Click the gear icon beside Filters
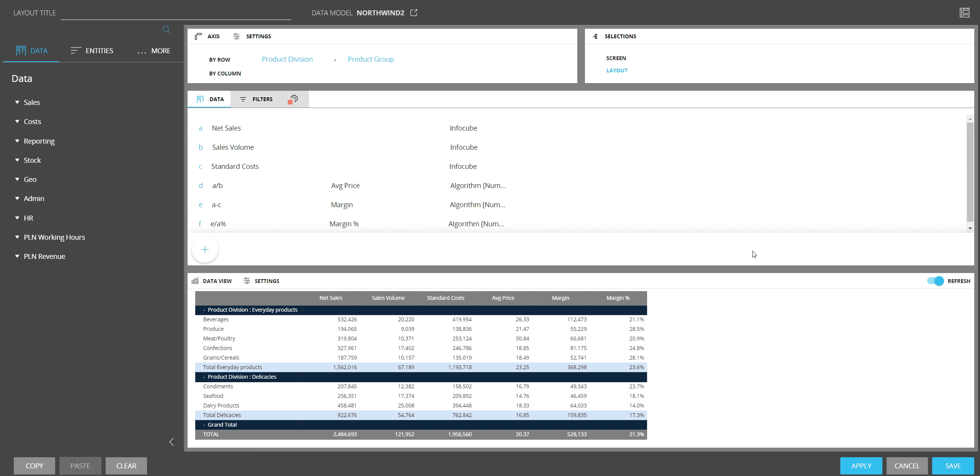Viewport: 980px width, 476px height. [293, 99]
